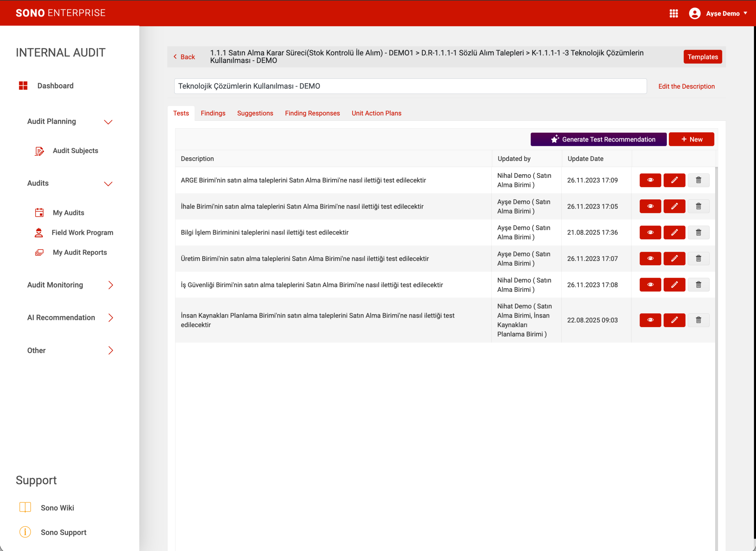Open the apps grid icon in header

pos(674,13)
